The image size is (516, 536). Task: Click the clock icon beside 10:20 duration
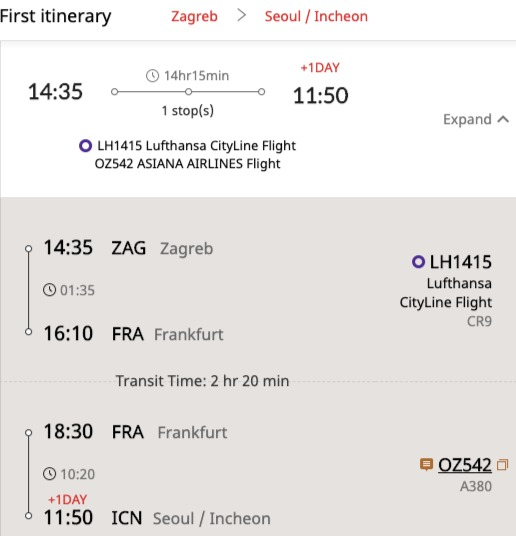50,474
